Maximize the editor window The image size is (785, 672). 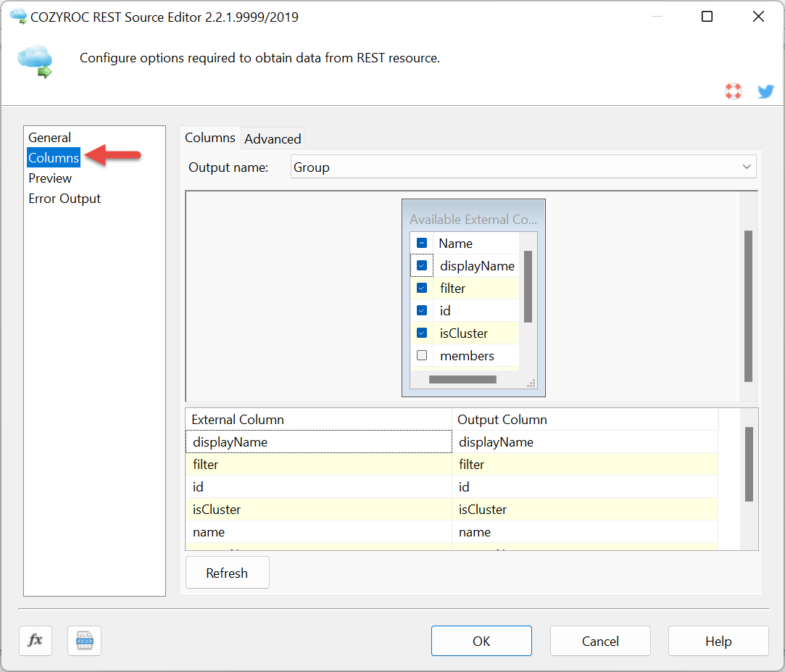point(707,17)
